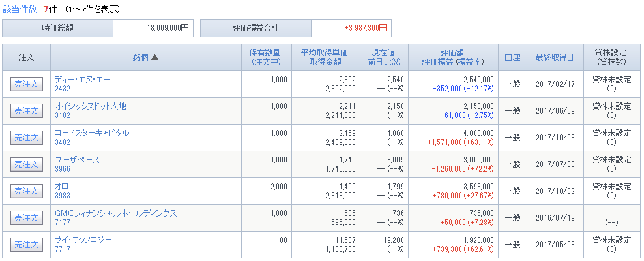Click the 口座 column header
644x261 pixels.
[x=512, y=57]
